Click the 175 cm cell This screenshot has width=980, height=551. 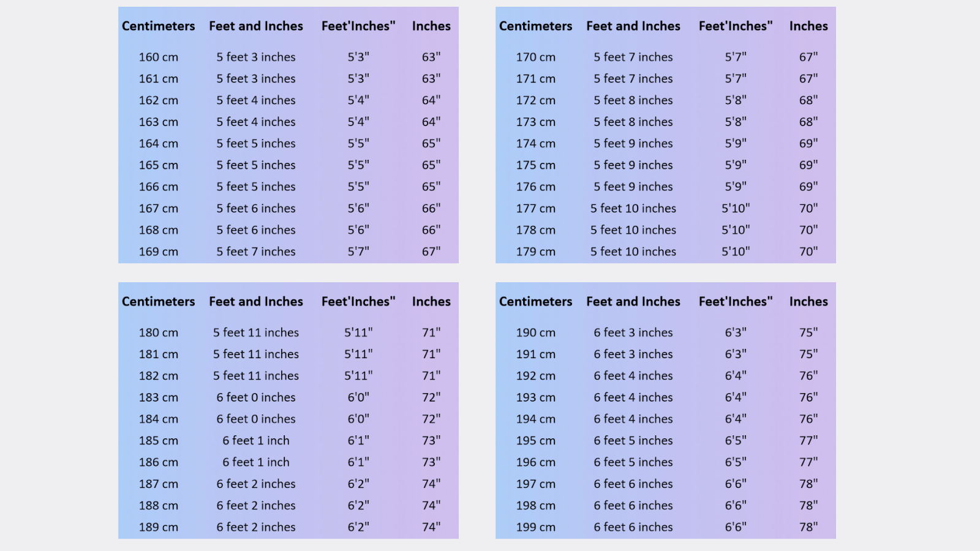pos(536,165)
